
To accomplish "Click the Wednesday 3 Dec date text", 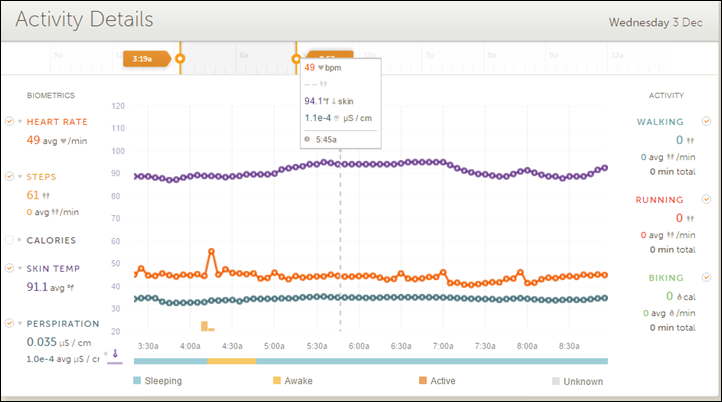I will click(656, 22).
